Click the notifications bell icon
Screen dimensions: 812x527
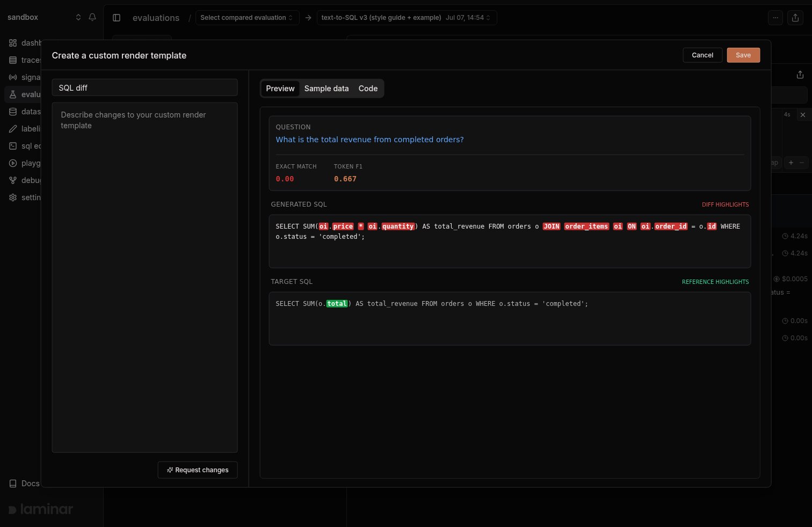pos(92,17)
